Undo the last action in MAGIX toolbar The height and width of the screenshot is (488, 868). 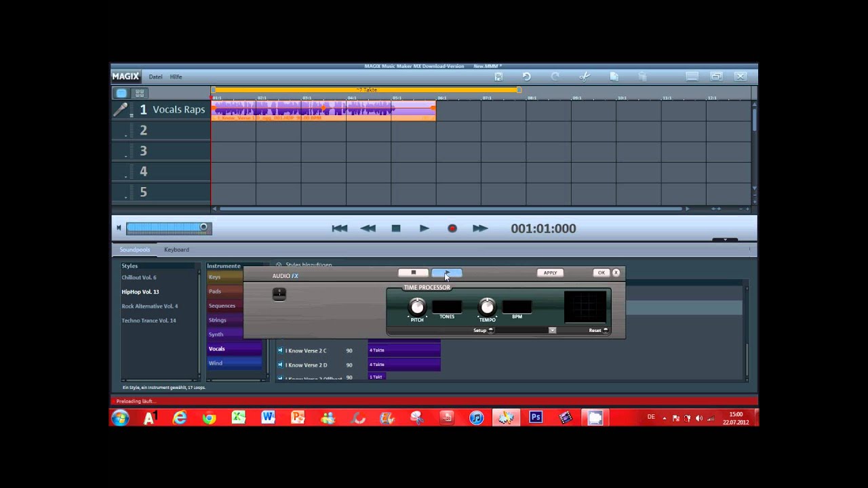526,77
